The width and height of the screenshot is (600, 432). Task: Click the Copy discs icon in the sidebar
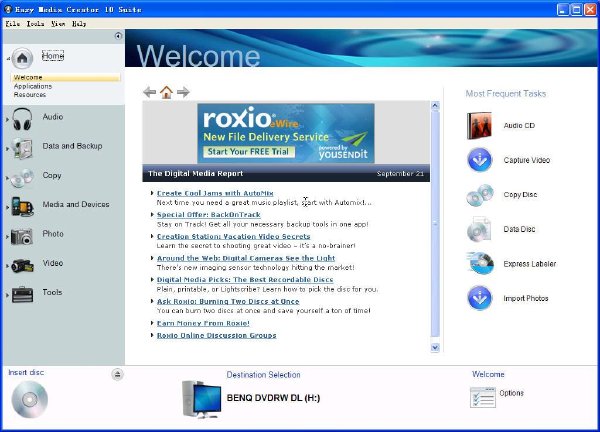click(22, 178)
